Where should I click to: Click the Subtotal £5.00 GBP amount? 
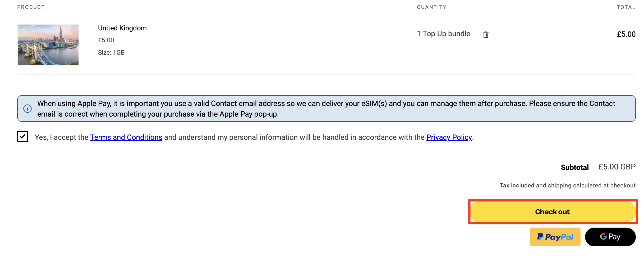(617, 167)
